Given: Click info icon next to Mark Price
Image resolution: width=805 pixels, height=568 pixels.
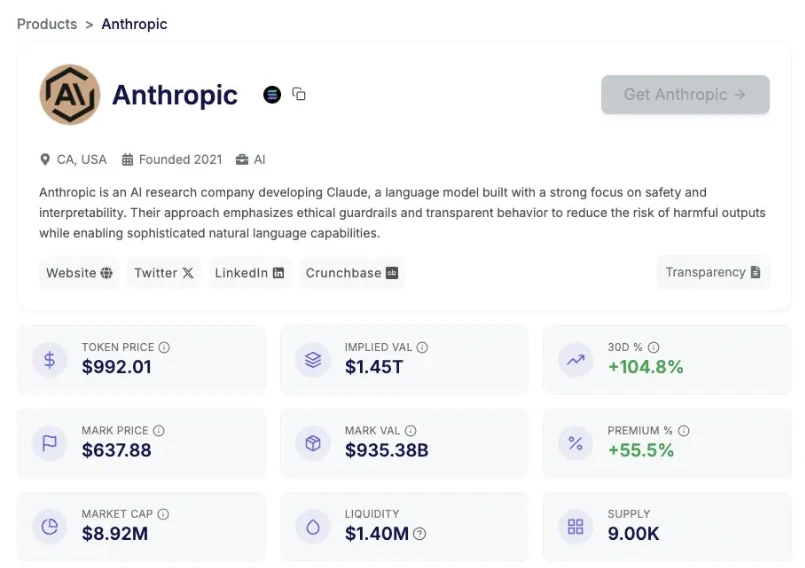Looking at the screenshot, I should pyautogui.click(x=158, y=431).
